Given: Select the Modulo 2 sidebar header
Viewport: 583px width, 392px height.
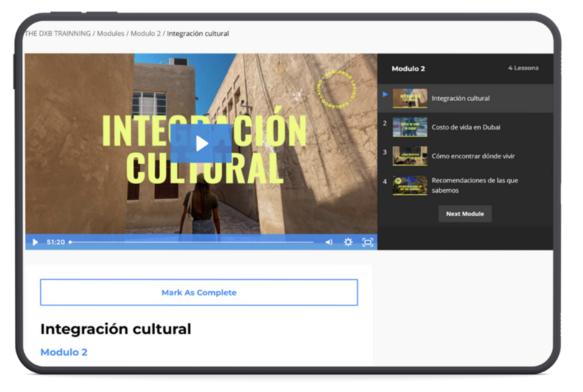Looking at the screenshot, I should pyautogui.click(x=408, y=69).
